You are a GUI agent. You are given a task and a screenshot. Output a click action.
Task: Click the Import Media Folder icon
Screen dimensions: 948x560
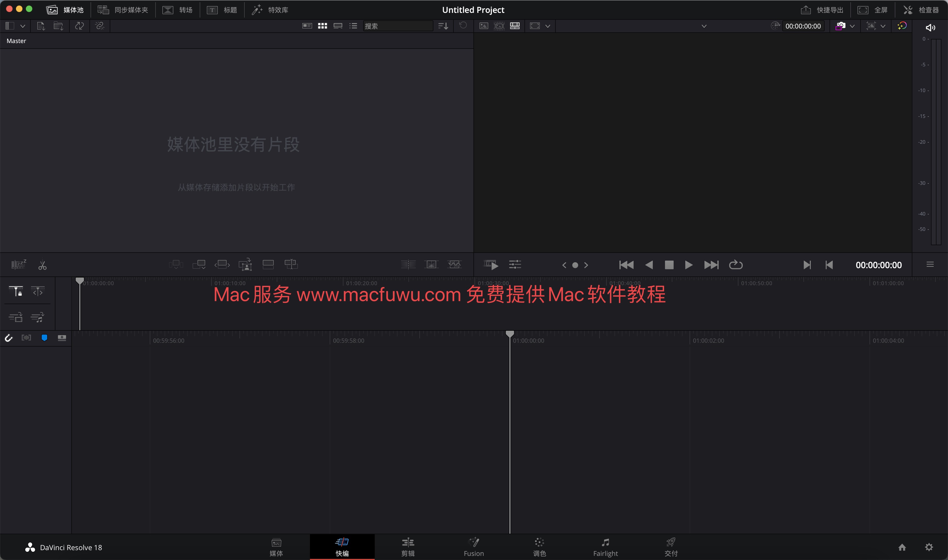pos(58,26)
